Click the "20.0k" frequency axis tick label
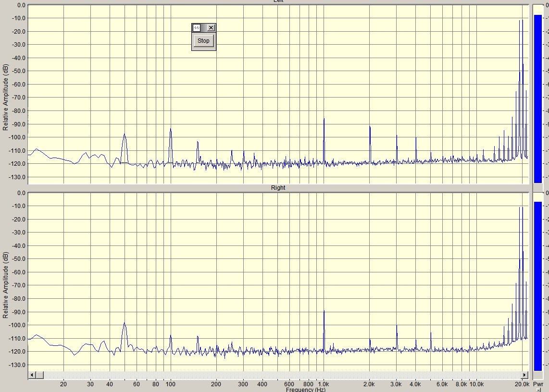Image resolution: width=549 pixels, height=392 pixels. [522, 384]
